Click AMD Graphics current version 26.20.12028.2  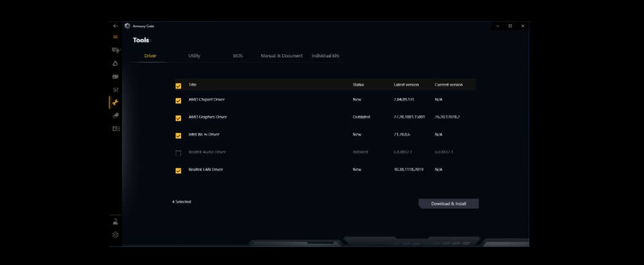pyautogui.click(x=448, y=117)
